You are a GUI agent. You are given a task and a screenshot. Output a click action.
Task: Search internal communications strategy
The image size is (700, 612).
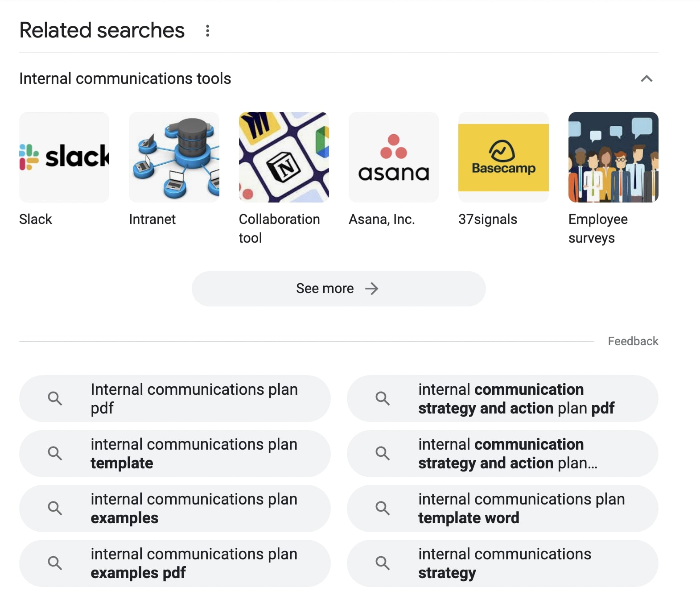click(504, 563)
